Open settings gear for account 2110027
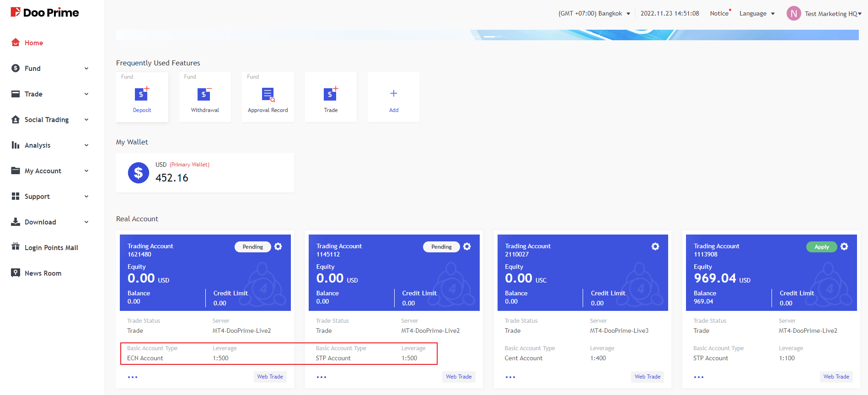This screenshot has height=395, width=868. pos(655,246)
